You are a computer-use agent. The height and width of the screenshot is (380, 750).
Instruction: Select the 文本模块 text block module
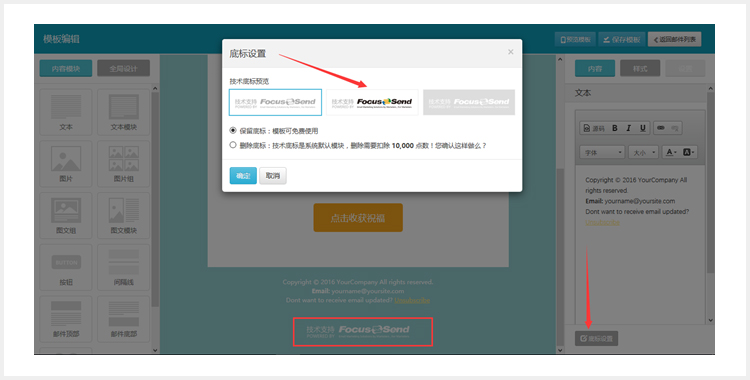coord(123,112)
